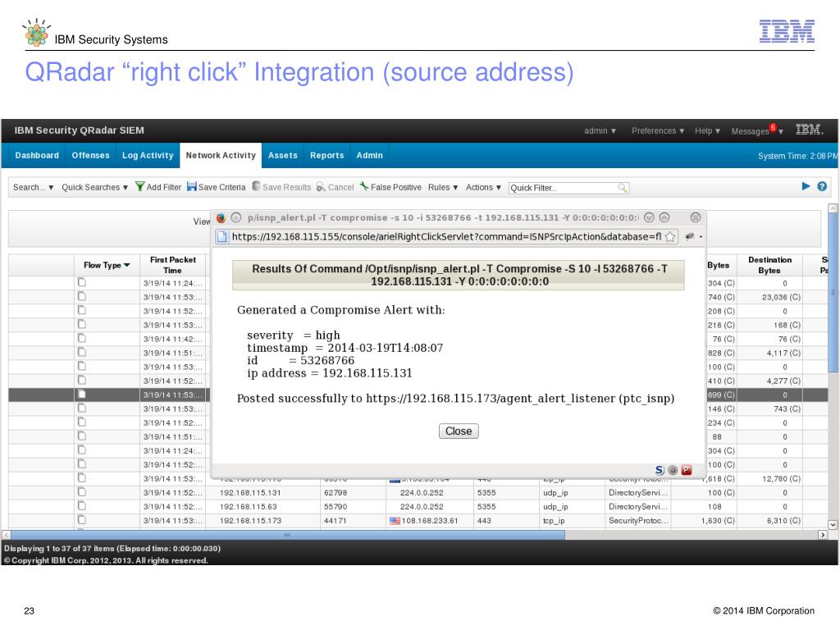Expand the Quick Searches dropdown
Image resolution: width=840 pixels, height=630 pixels.
tap(94, 187)
